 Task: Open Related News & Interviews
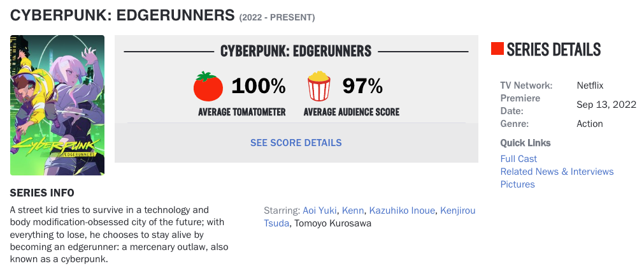557,172
